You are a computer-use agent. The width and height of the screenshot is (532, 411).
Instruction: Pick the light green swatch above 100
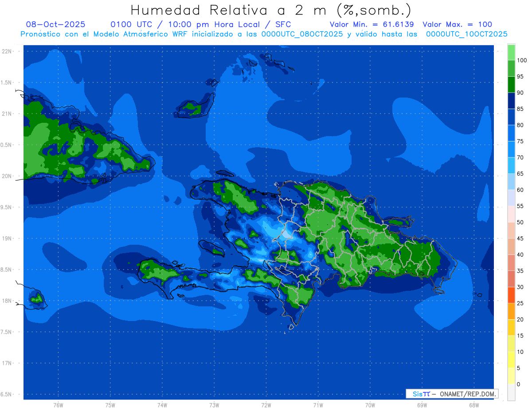tap(511, 52)
